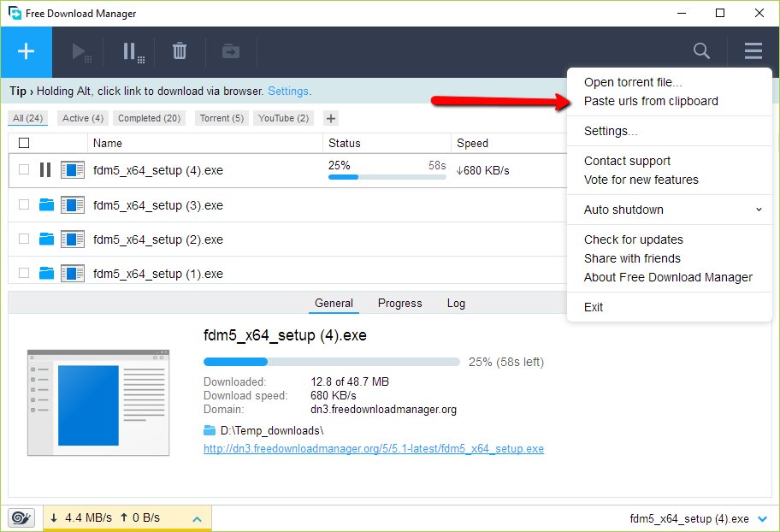Tick the select-all checkbox in the header

point(24,143)
